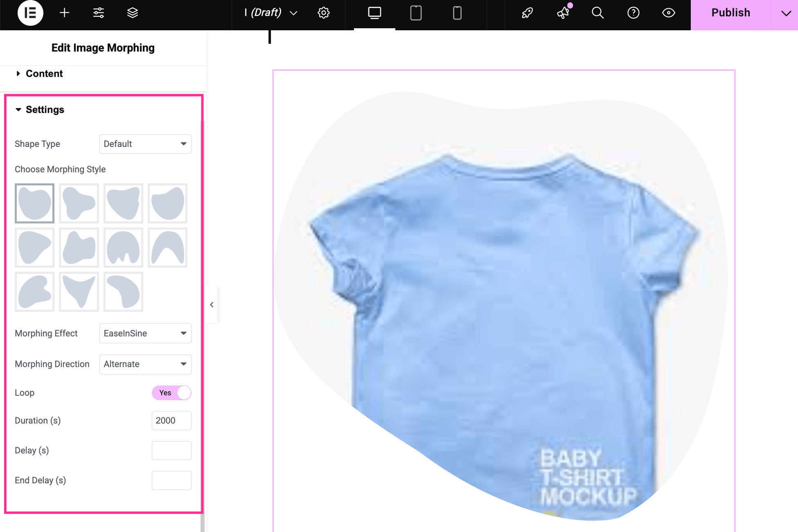Open Site Settings sliders icon
Screen dimensions: 798x532
(x=99, y=13)
